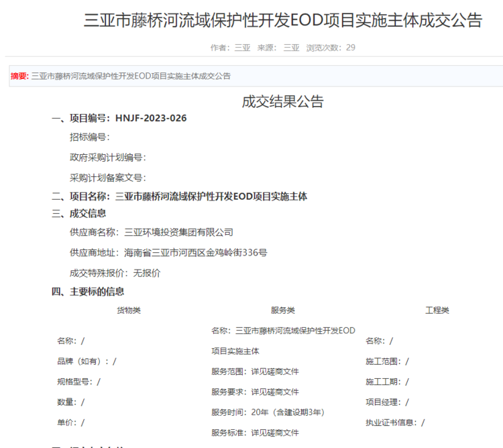Click the main page title at top

pos(282,21)
